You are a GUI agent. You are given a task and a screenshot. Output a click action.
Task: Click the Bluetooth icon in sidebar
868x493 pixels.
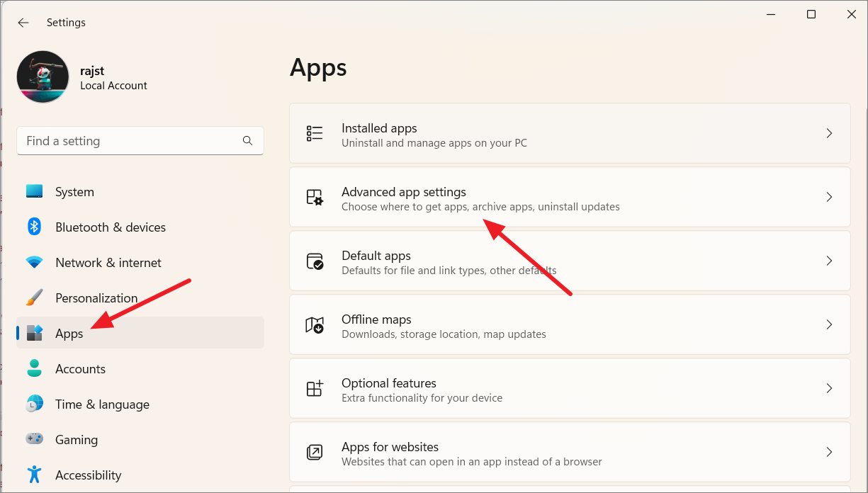click(x=34, y=227)
